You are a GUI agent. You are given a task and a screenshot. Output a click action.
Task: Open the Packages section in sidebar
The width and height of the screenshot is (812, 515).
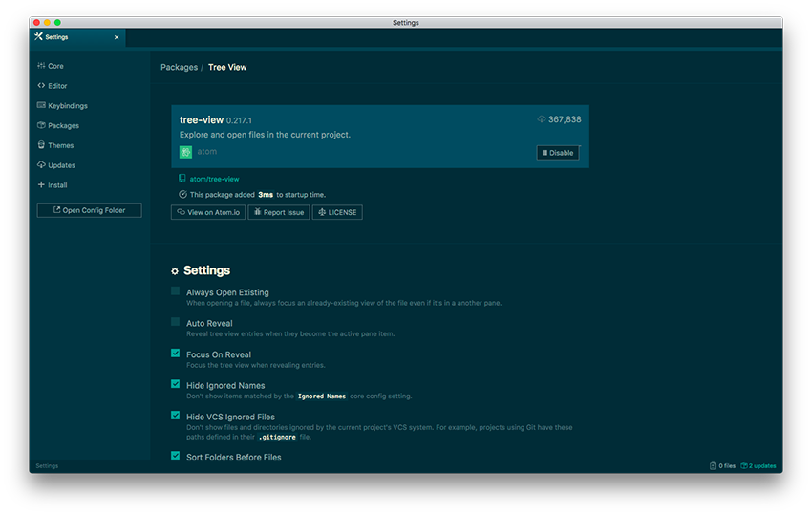[x=63, y=126]
